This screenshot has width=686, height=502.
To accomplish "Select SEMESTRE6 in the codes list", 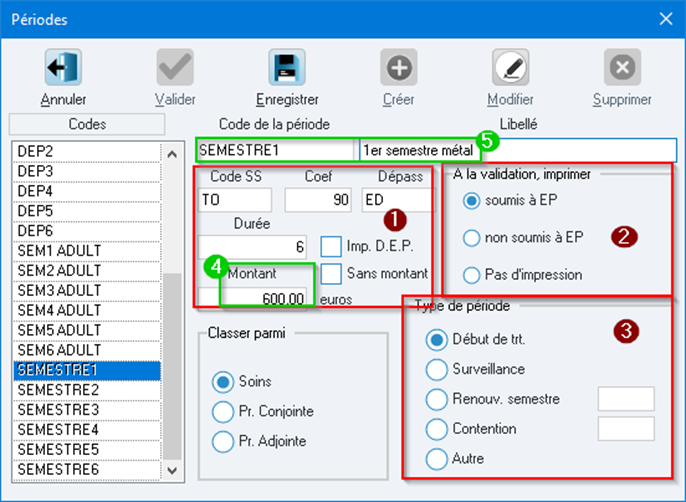I will point(87,470).
